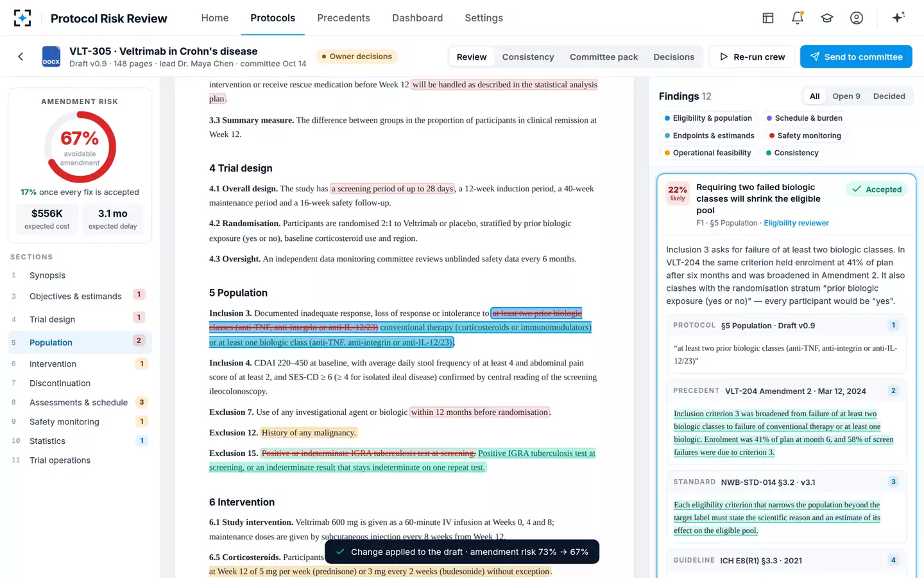924x578 pixels.
Task: Open the Eligibility reviewer link
Action: [x=796, y=223]
